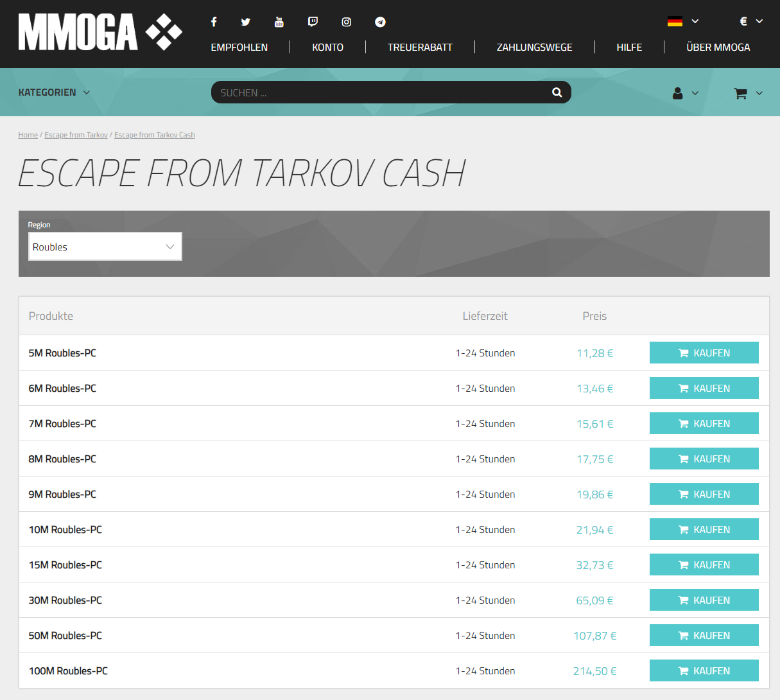This screenshot has width=780, height=700.
Task: Click the Lieferzeit column header
Action: click(485, 315)
